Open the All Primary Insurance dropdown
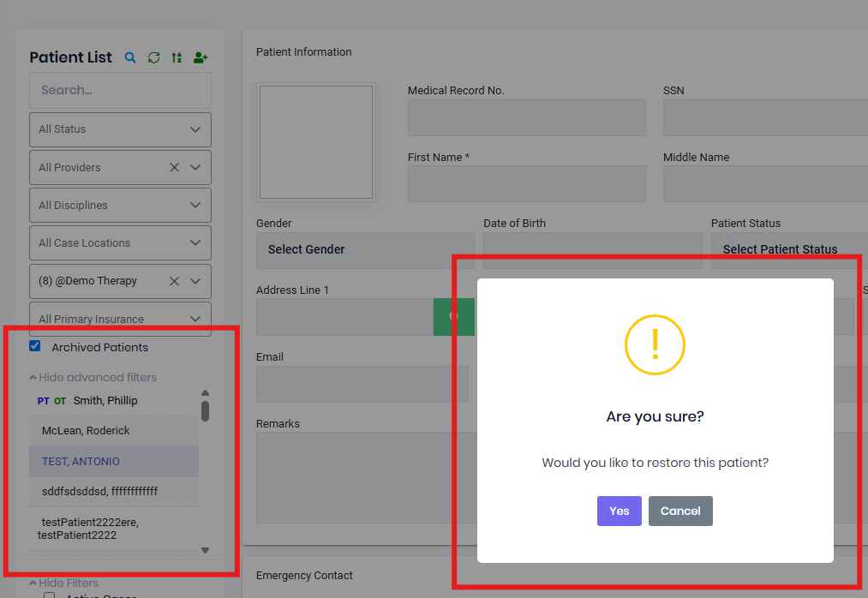868x598 pixels. 120,319
